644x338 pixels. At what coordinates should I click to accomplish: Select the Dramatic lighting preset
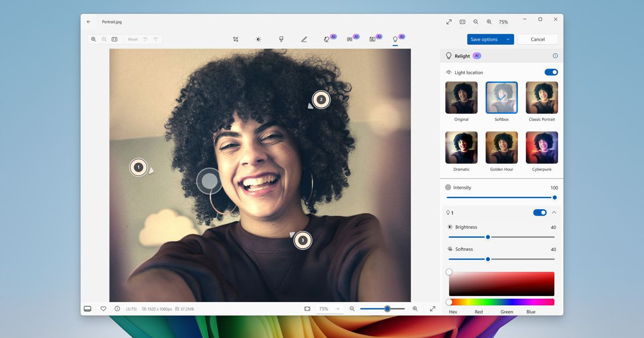coord(461,148)
